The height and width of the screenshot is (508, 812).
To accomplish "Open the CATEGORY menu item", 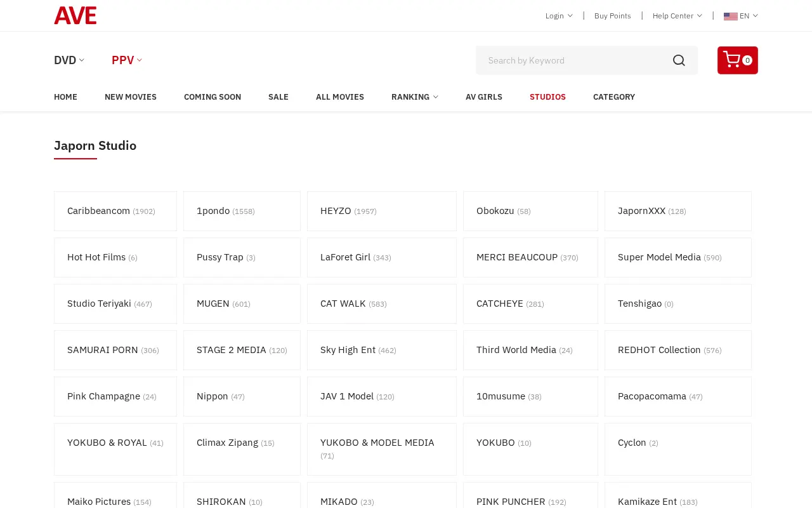I will 614,97.
